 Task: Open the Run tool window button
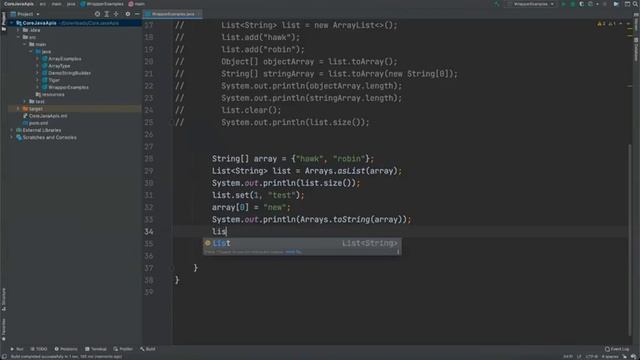(x=17, y=349)
